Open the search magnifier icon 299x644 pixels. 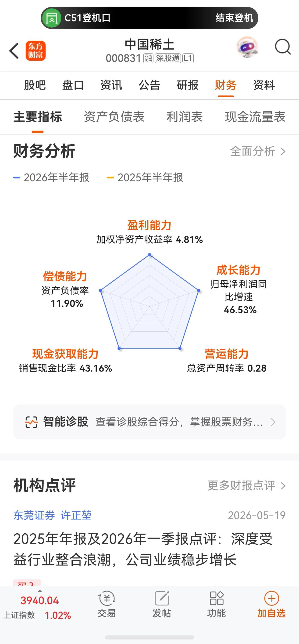(283, 47)
